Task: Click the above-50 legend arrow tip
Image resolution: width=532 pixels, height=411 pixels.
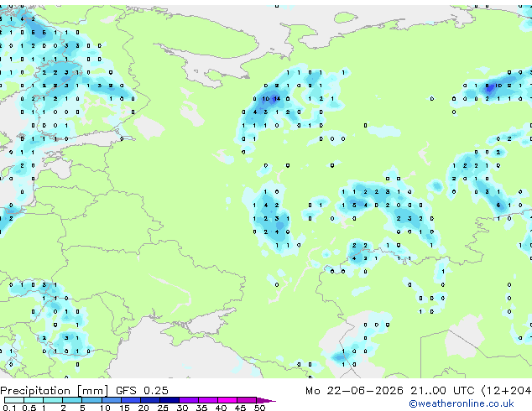Action: [x=266, y=400]
